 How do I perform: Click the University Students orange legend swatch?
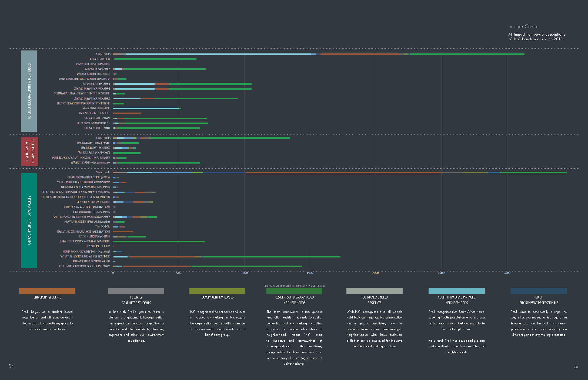[x=47, y=291]
